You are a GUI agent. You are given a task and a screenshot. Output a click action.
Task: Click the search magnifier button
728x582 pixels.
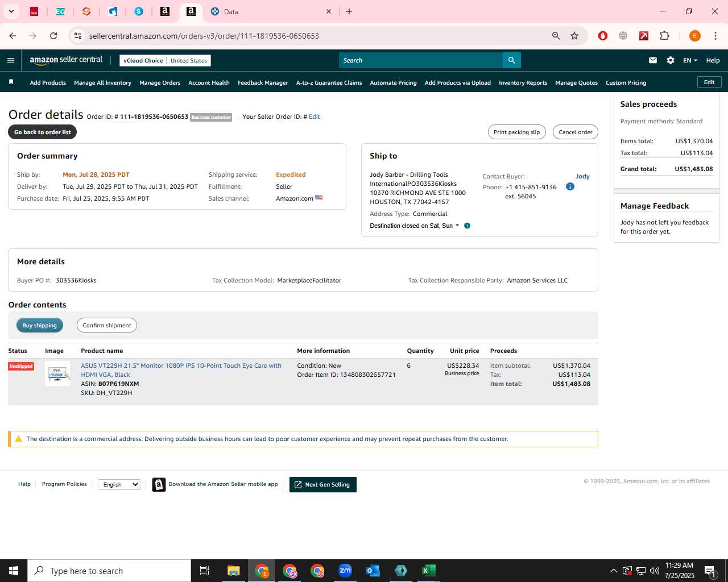(x=511, y=60)
